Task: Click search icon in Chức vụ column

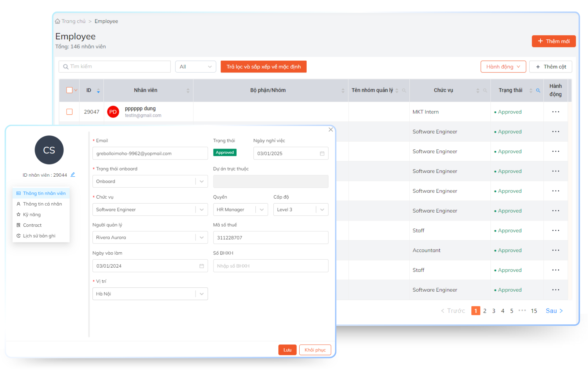Action: pyautogui.click(x=485, y=90)
